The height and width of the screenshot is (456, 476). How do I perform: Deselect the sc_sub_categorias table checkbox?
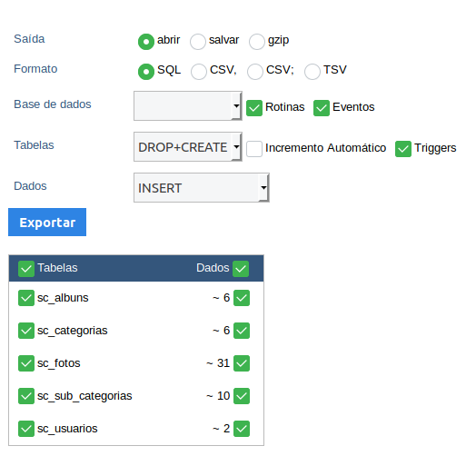26,396
